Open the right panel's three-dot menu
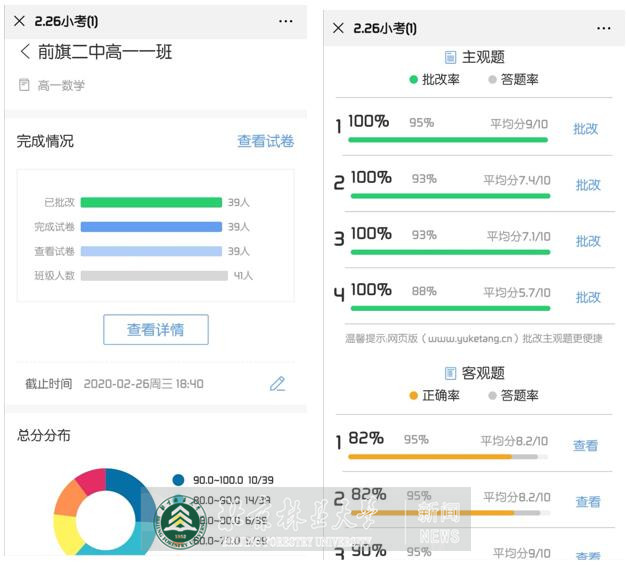The height and width of the screenshot is (570, 626). pos(602,28)
